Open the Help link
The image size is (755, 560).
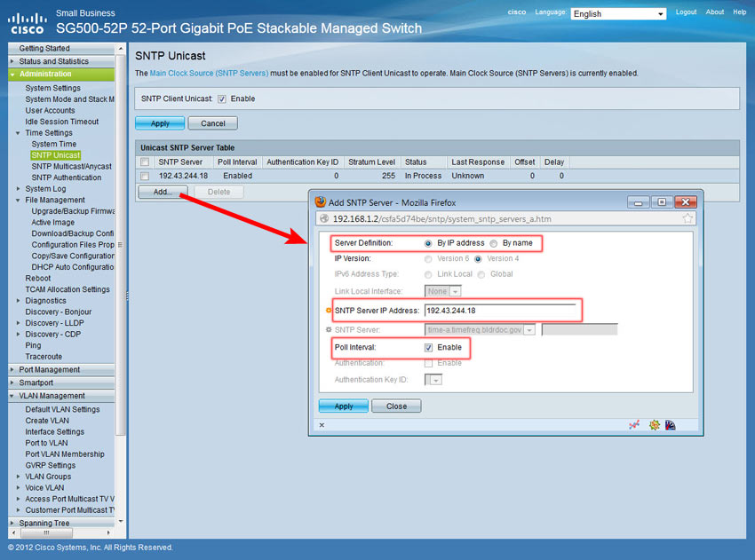tap(740, 12)
